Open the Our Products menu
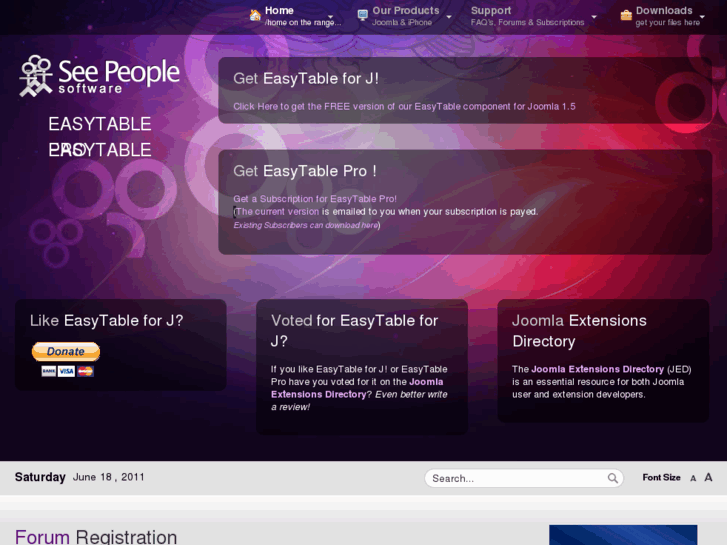The width and height of the screenshot is (727, 545). click(406, 16)
